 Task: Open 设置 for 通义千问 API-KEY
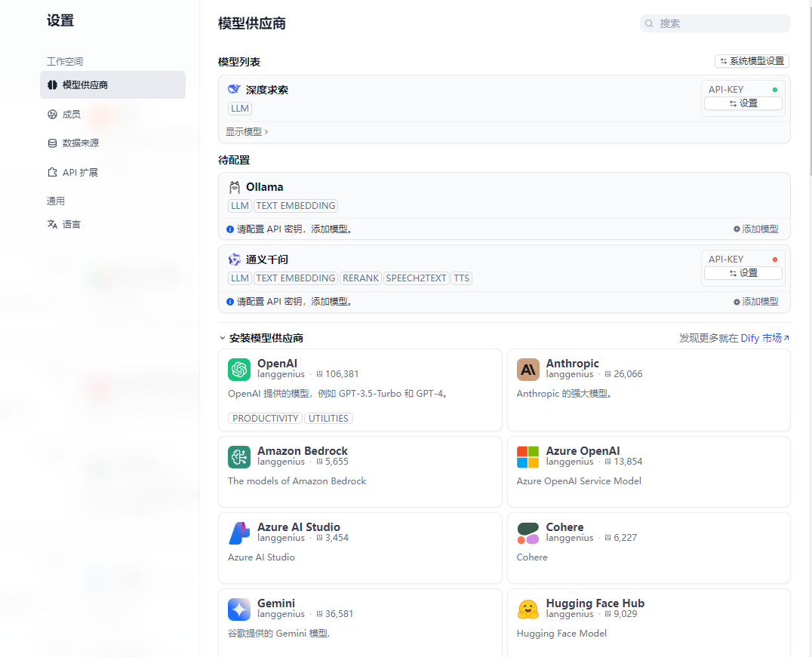point(743,273)
